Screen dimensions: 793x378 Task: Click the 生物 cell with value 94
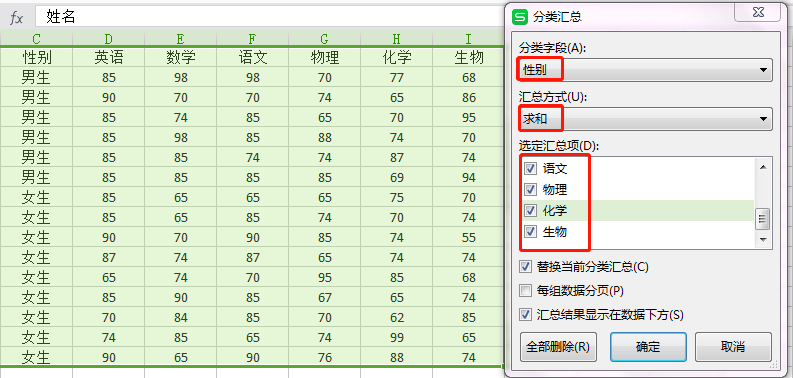[x=469, y=178]
